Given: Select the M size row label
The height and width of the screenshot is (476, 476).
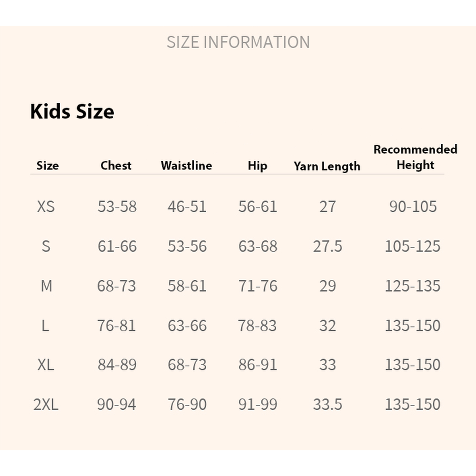Looking at the screenshot, I should point(46,286).
